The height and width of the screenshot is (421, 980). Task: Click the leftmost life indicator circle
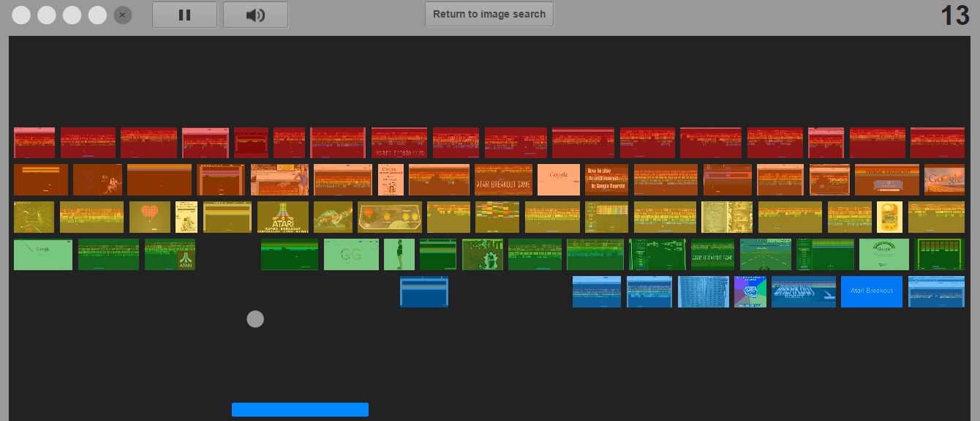(21, 15)
